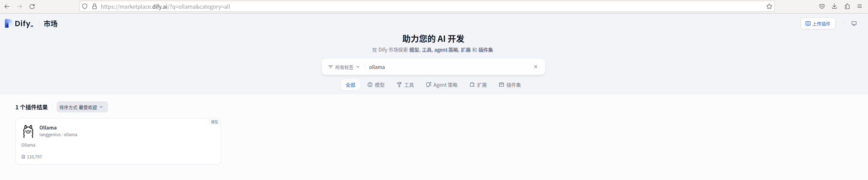Open the Ollama plugin title

48,127
